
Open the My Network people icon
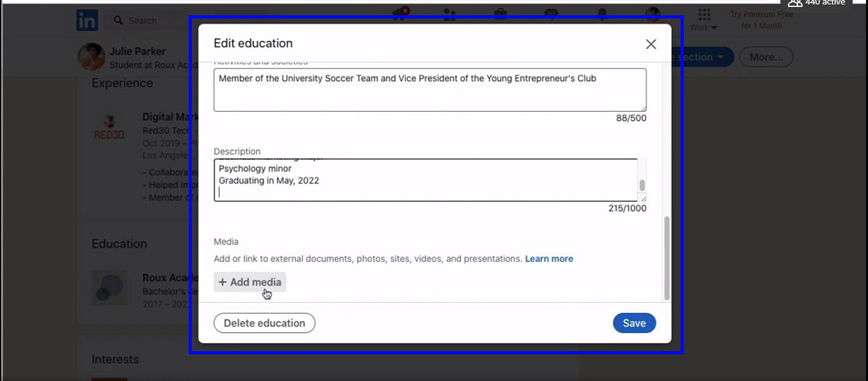(450, 13)
